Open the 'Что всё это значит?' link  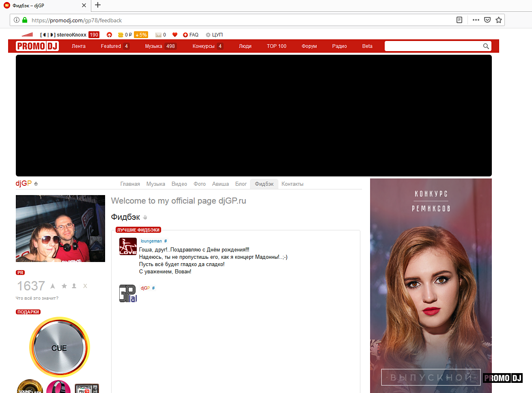coord(37,298)
